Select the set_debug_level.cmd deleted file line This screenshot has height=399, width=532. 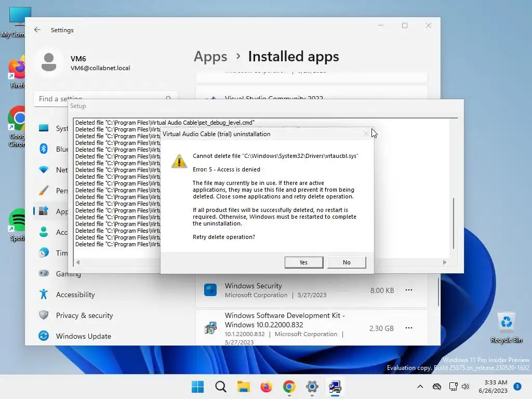click(x=165, y=123)
